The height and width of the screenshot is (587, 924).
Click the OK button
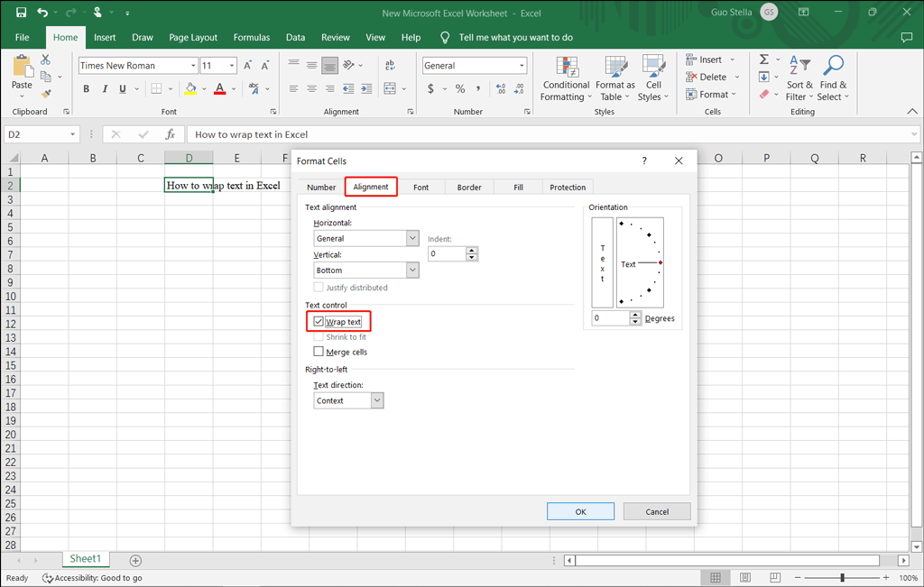[x=580, y=511]
